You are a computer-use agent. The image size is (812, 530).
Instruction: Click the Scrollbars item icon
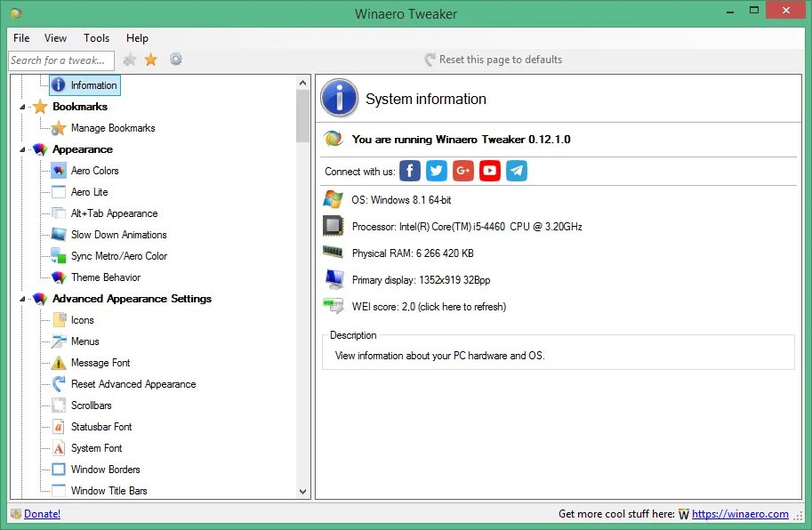59,406
